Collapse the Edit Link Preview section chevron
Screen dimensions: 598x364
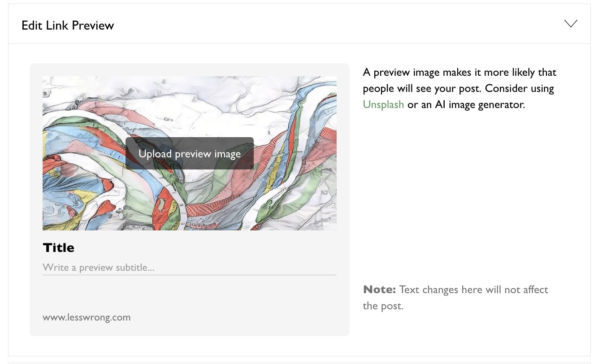[571, 24]
